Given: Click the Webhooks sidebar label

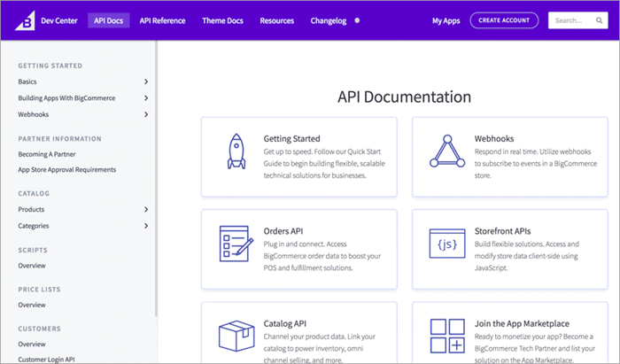Looking at the screenshot, I should [x=34, y=114].
